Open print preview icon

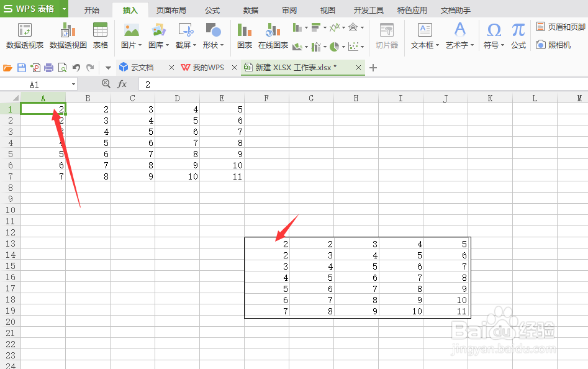point(62,68)
